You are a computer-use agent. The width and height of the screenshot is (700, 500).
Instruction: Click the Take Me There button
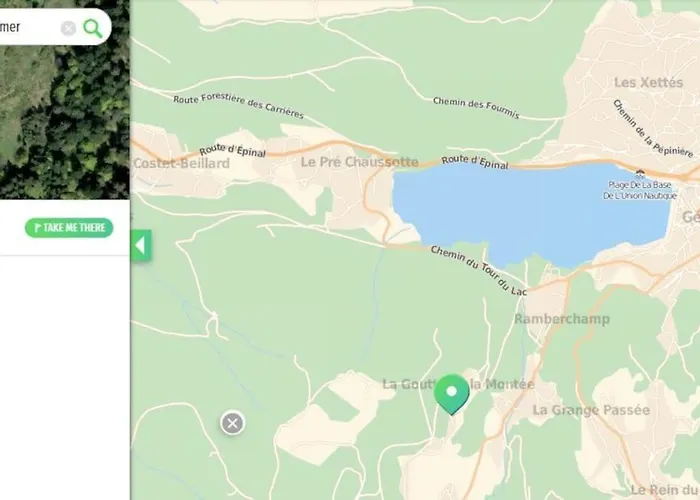point(69,228)
